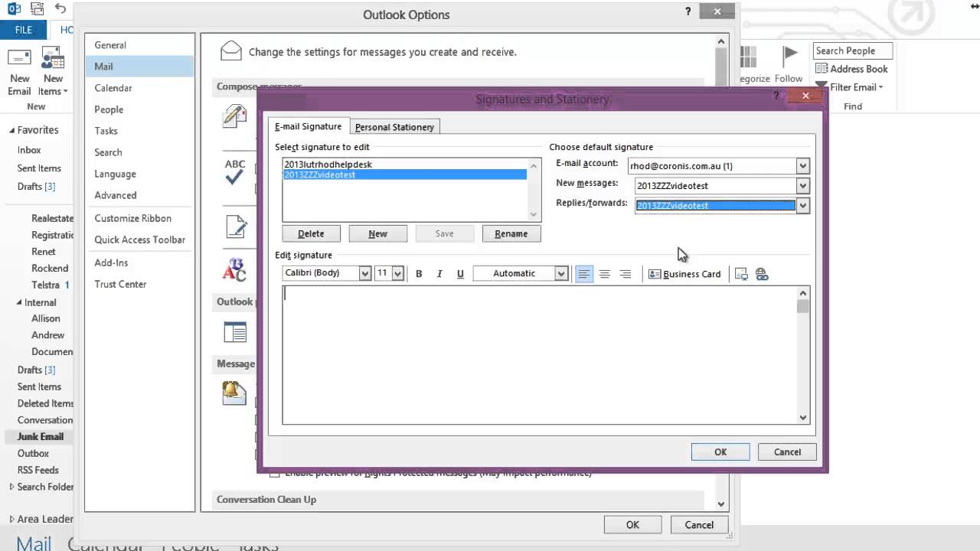Open the New messages signature dropdown
Image resolution: width=980 pixels, height=551 pixels.
coord(802,186)
